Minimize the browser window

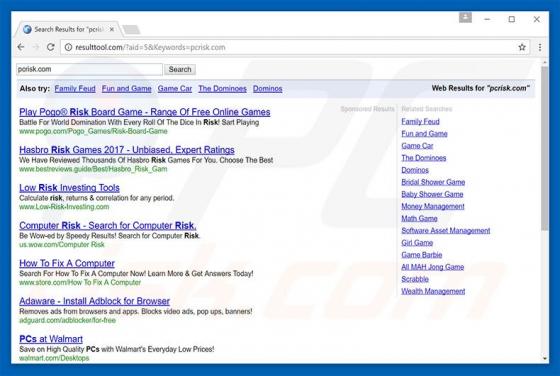click(x=487, y=19)
